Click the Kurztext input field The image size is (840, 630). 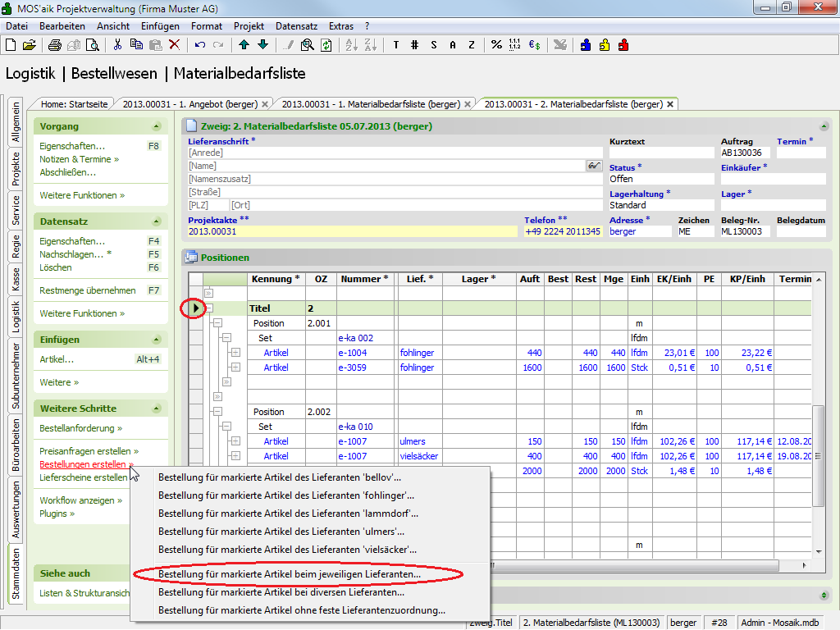click(661, 153)
